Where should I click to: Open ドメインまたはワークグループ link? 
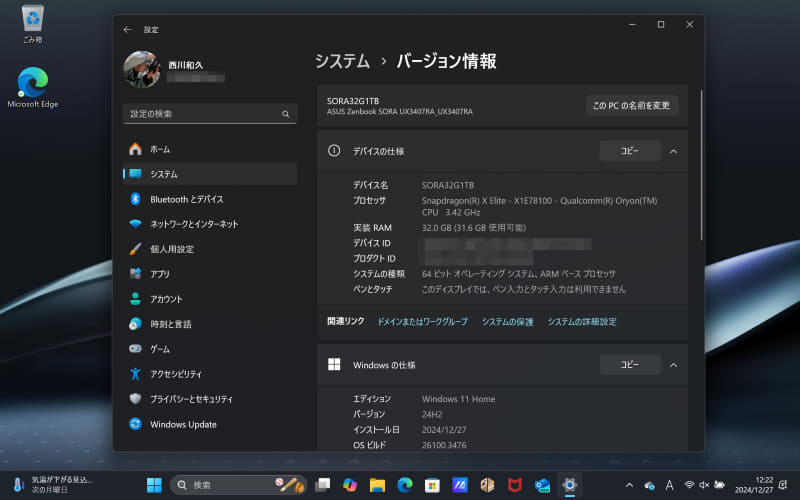click(422, 321)
